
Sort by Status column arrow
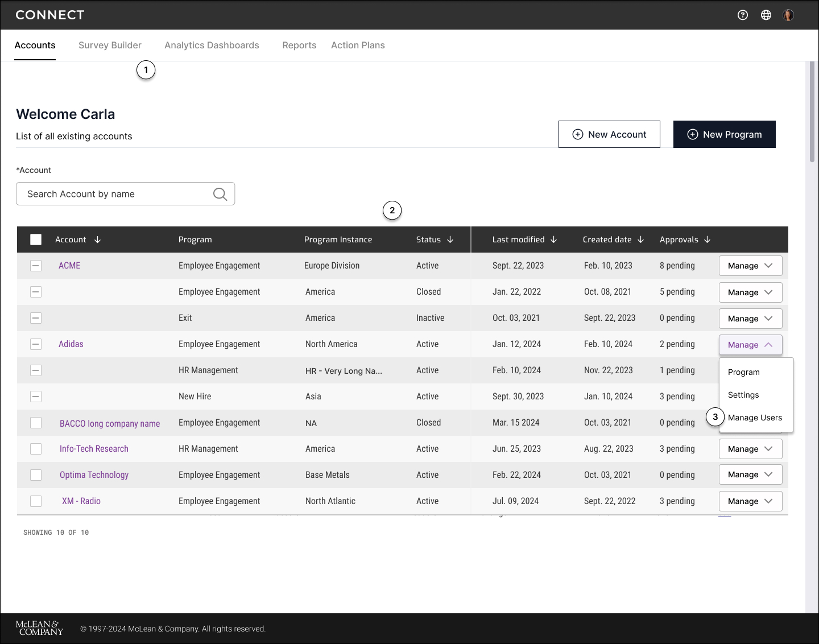(450, 240)
